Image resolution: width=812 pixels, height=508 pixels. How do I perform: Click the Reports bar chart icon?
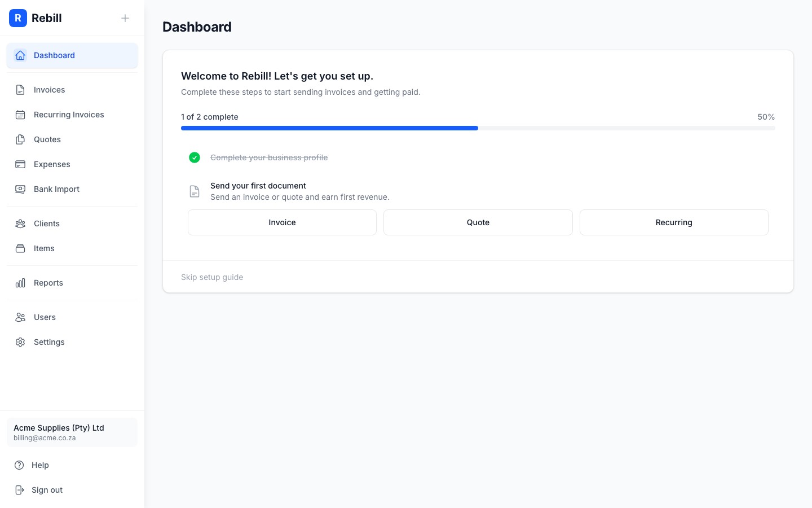pyautogui.click(x=20, y=283)
